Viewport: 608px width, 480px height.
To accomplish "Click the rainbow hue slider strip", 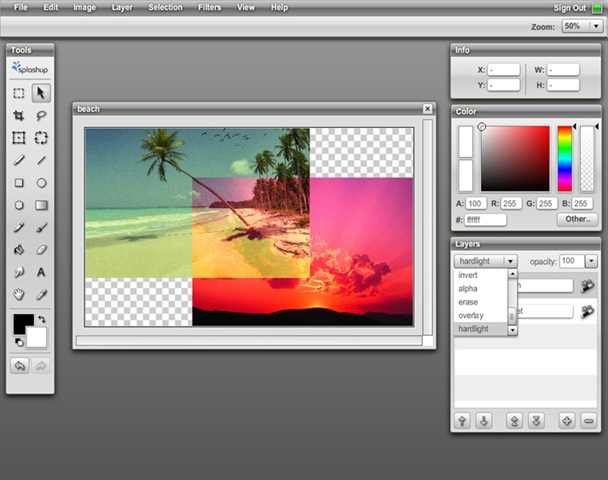I will coord(565,158).
